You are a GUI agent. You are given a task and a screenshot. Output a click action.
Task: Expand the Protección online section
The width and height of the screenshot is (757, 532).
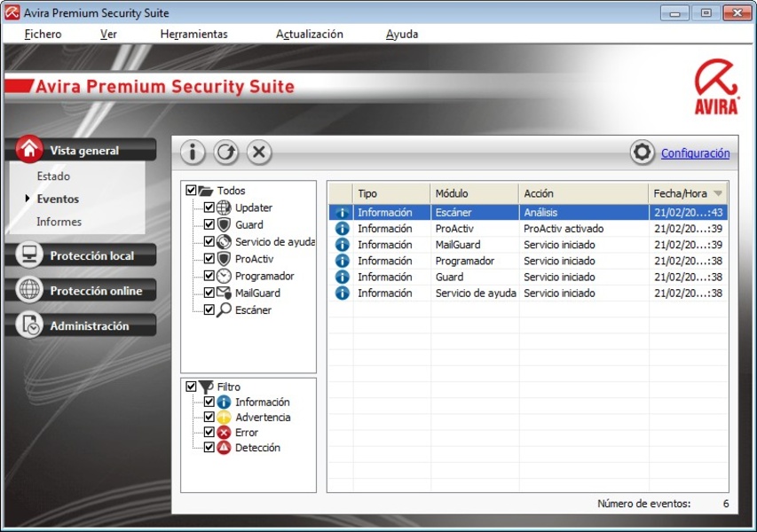[96, 291]
